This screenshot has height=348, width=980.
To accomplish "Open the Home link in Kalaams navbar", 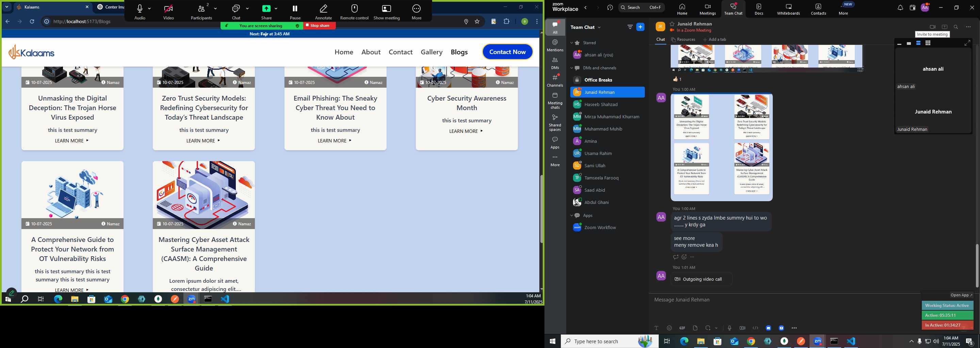I will (x=344, y=52).
